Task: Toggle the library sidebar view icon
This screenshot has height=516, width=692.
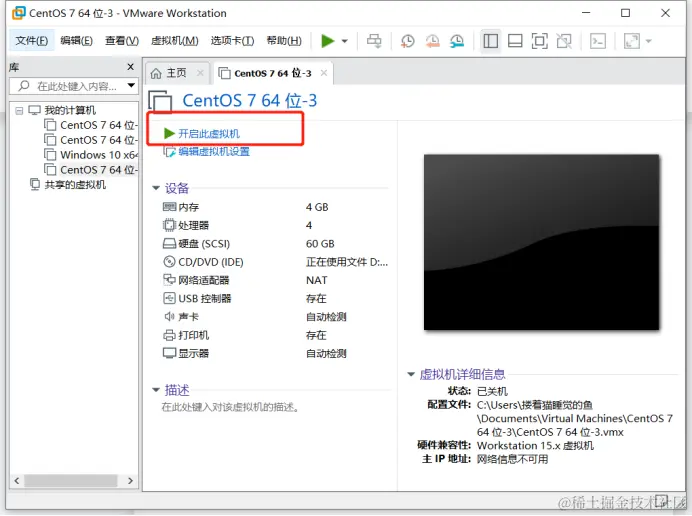Action: 490,41
